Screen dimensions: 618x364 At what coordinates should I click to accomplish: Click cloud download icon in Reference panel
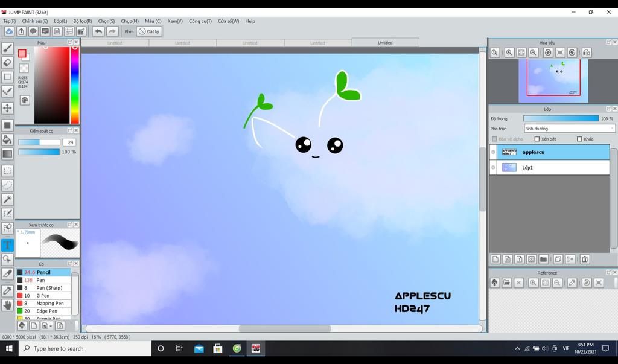click(x=495, y=283)
